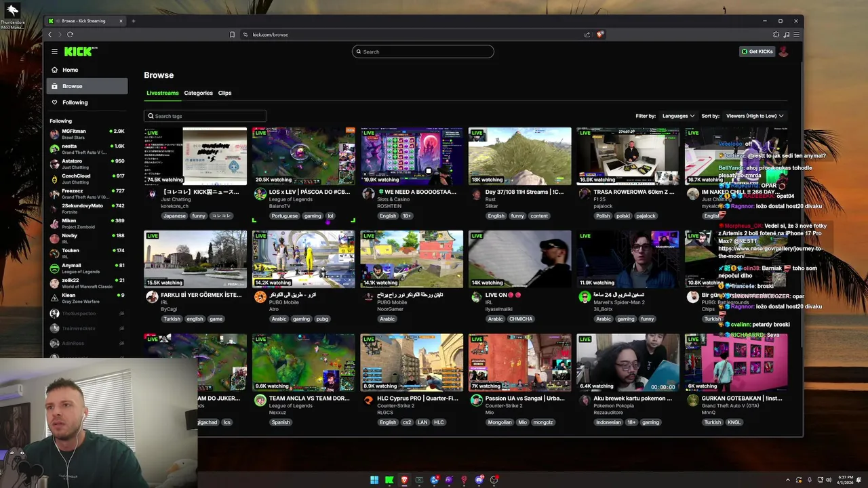Click ROSHTEIN streamer avatar icon
This screenshot has height=488, width=868.
pyautogui.click(x=368, y=194)
